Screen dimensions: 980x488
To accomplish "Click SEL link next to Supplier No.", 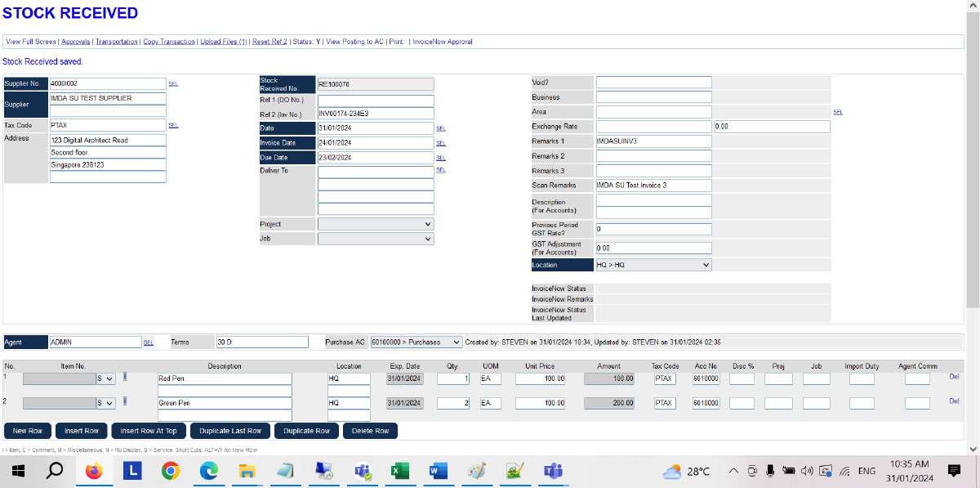I will (173, 83).
